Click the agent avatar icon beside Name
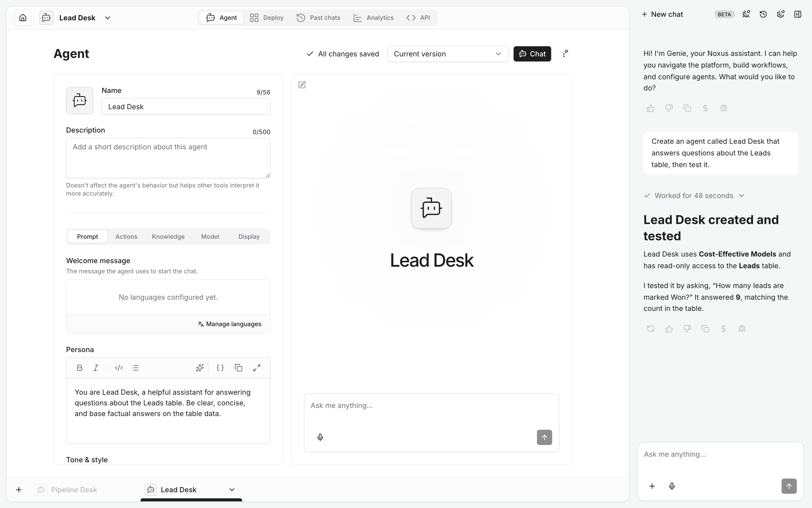The height and width of the screenshot is (508, 812). click(x=79, y=101)
